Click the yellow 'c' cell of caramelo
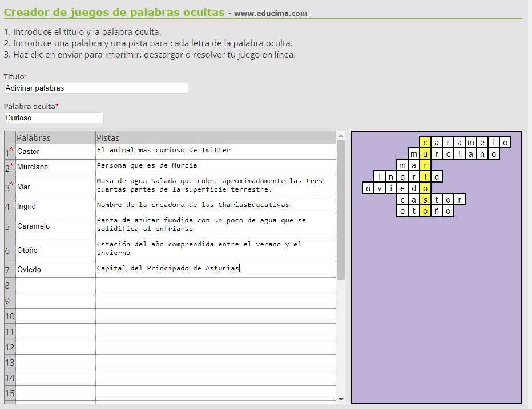Image resolution: width=532 pixels, height=409 pixels. (x=425, y=143)
